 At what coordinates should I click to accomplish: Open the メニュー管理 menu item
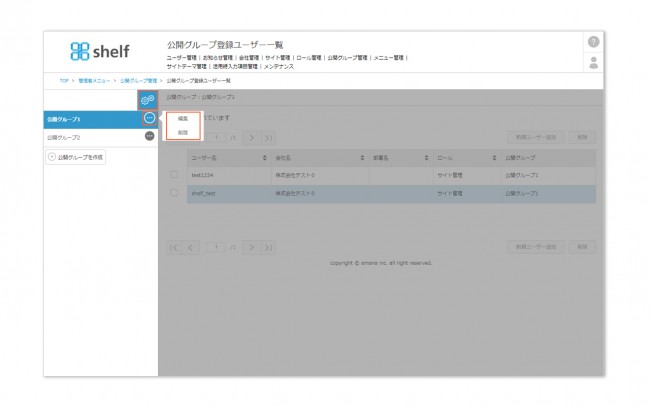(388, 58)
